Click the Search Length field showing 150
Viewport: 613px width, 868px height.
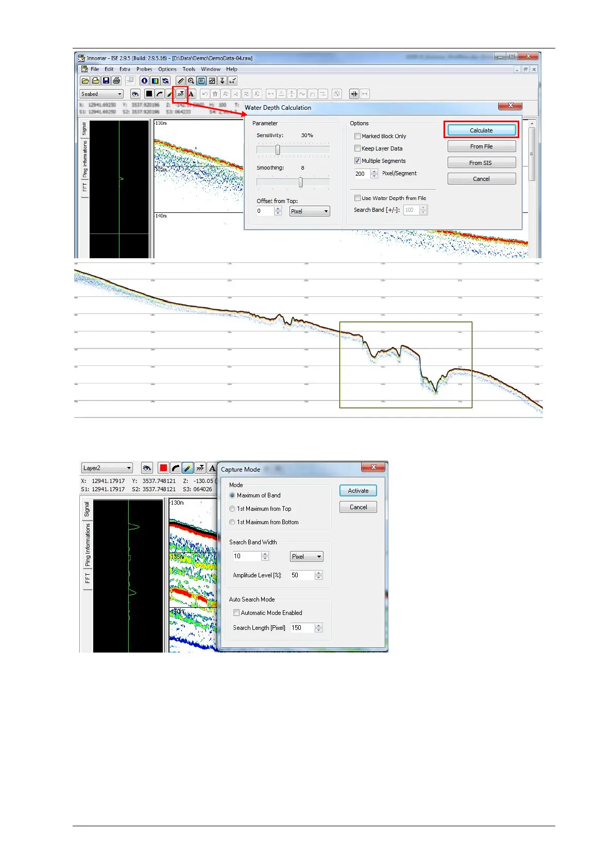click(302, 628)
